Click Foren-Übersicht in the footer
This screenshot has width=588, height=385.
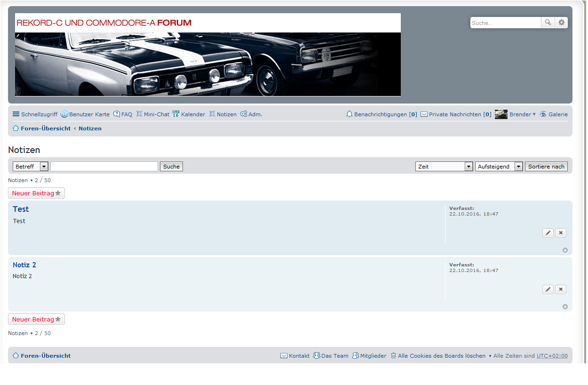tap(41, 356)
